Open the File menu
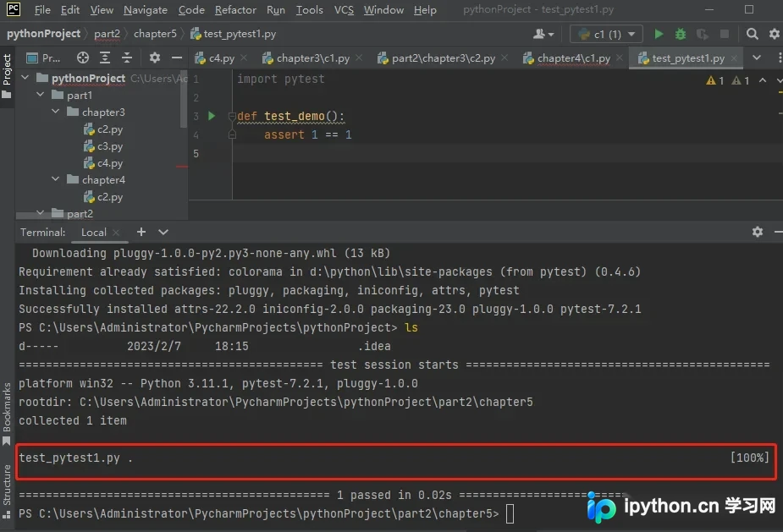Viewport: 783px width, 532px height. [42, 10]
